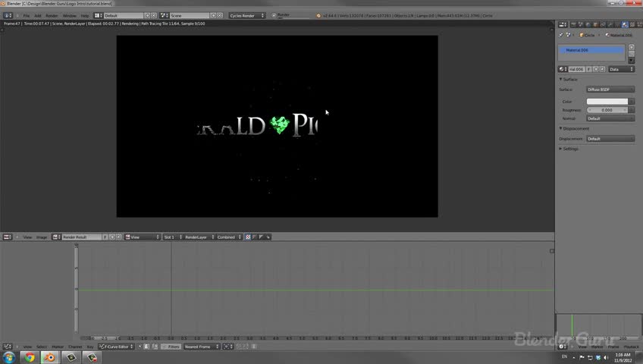The image size is (643, 364).
Task: Open the Normal Default dropdown
Action: (x=610, y=118)
